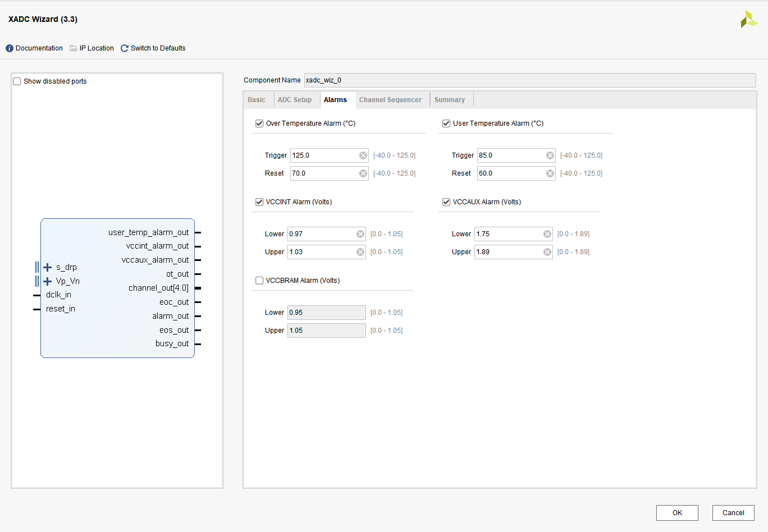This screenshot has width=768, height=532.
Task: Toggle Show disabled ports checkbox
Action: click(17, 81)
